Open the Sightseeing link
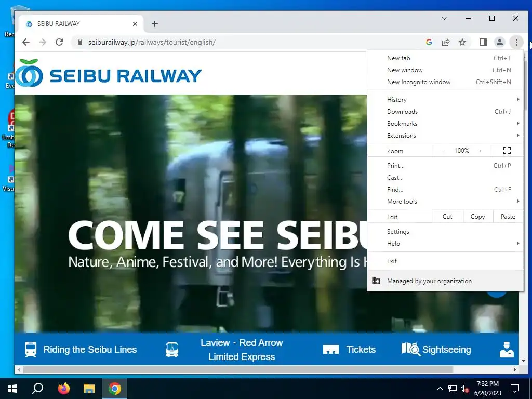This screenshot has height=399, width=532. coord(446,350)
